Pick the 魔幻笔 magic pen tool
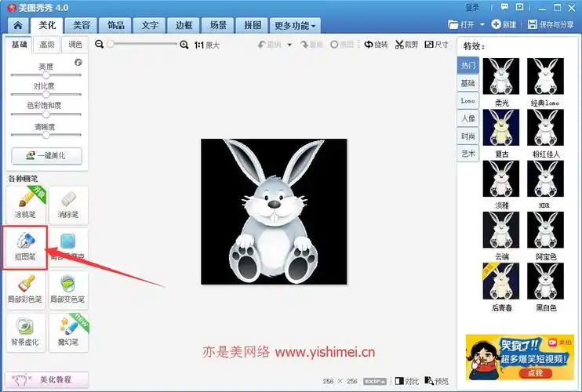The height and width of the screenshot is (392, 582). (x=68, y=331)
